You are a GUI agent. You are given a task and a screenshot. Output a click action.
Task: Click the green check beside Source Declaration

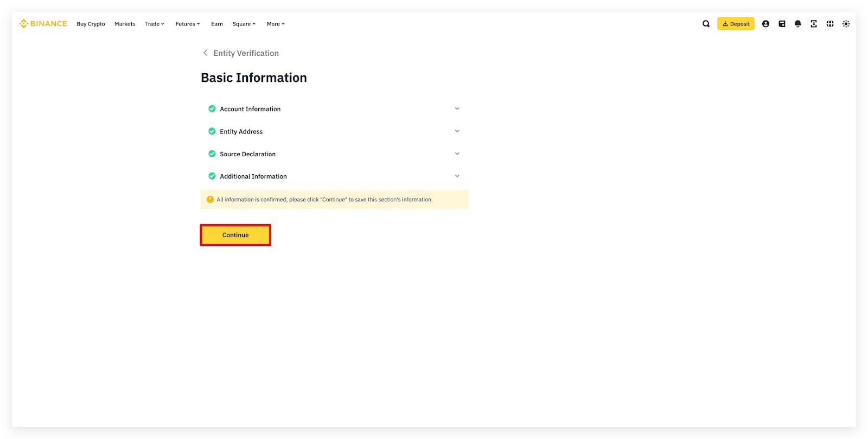point(212,154)
